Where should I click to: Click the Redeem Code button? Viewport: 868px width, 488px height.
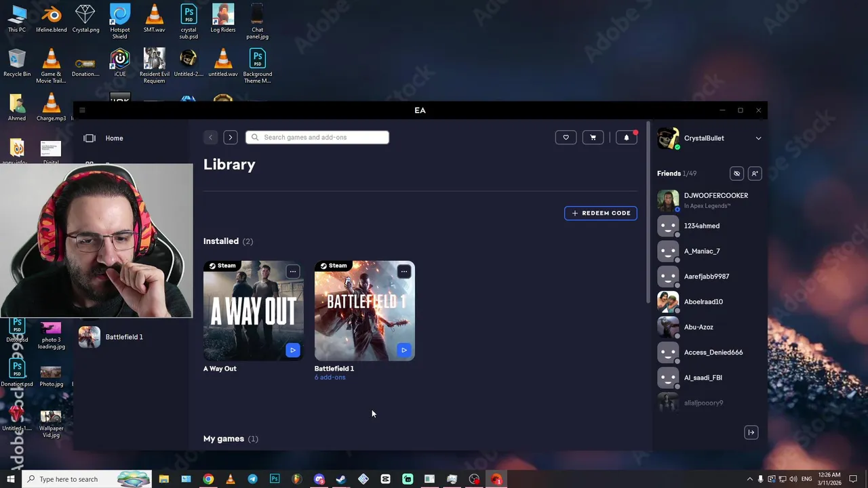(601, 213)
